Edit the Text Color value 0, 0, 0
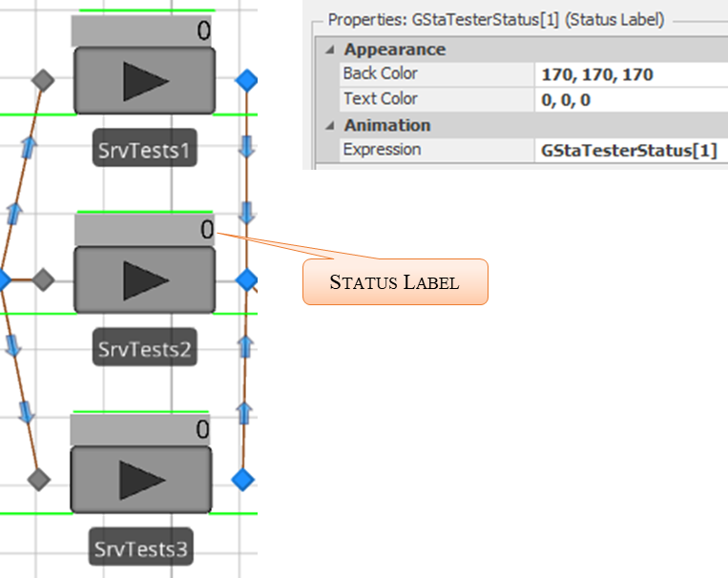Image resolution: width=728 pixels, height=578 pixels. coord(632,100)
